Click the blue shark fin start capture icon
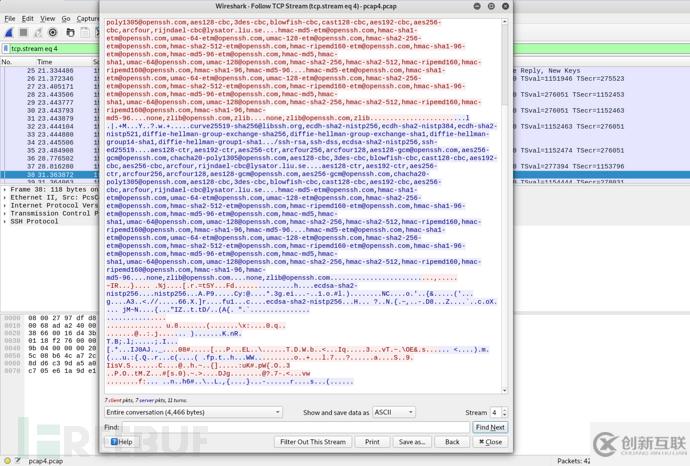The height and width of the screenshot is (466, 690). coord(9,32)
